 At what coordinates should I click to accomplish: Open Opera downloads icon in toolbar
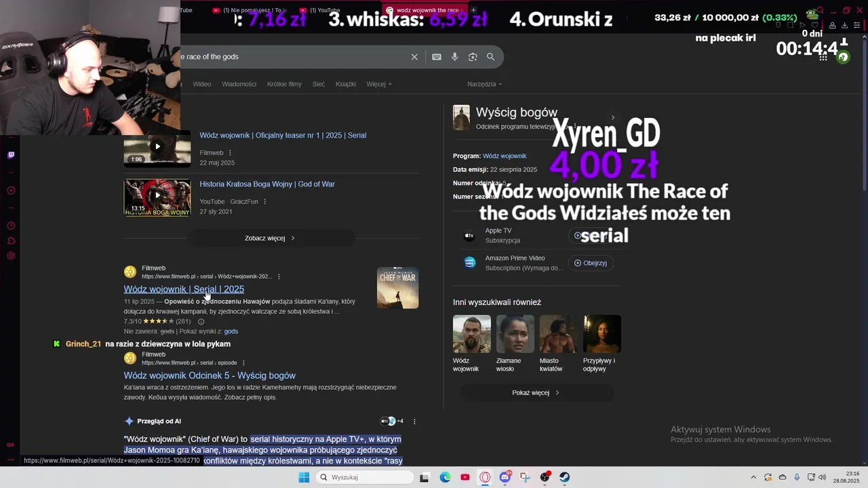tap(845, 25)
